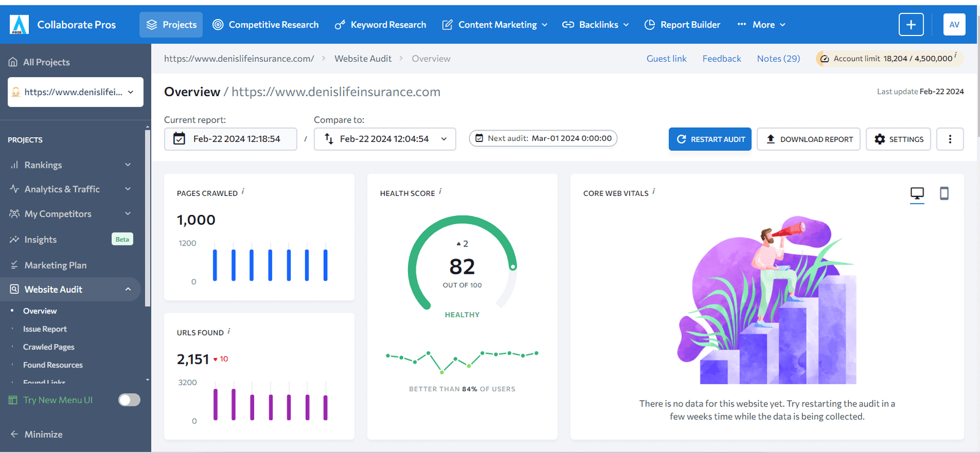Click the plus add-new icon in header
The height and width of the screenshot is (453, 980).
(x=911, y=24)
